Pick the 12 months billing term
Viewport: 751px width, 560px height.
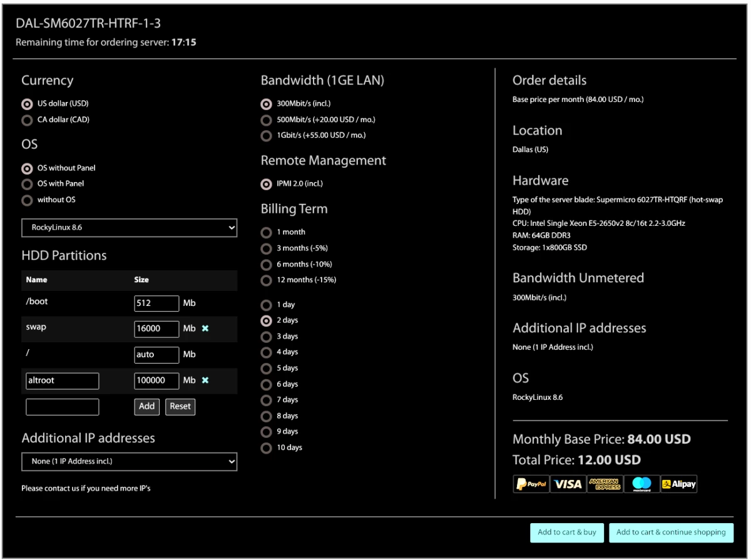(x=267, y=280)
